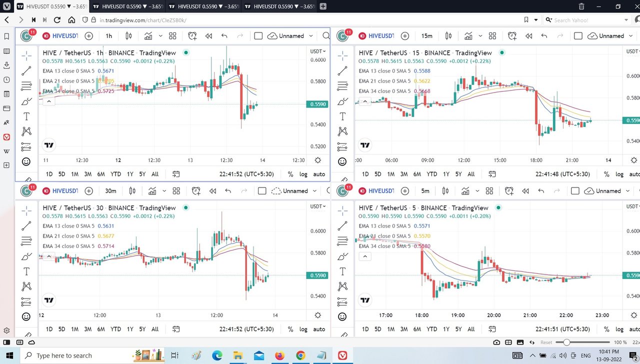This screenshot has height=364, width=640.
Task: Open chart settings gear in 1h chart
Action: pos(318,160)
